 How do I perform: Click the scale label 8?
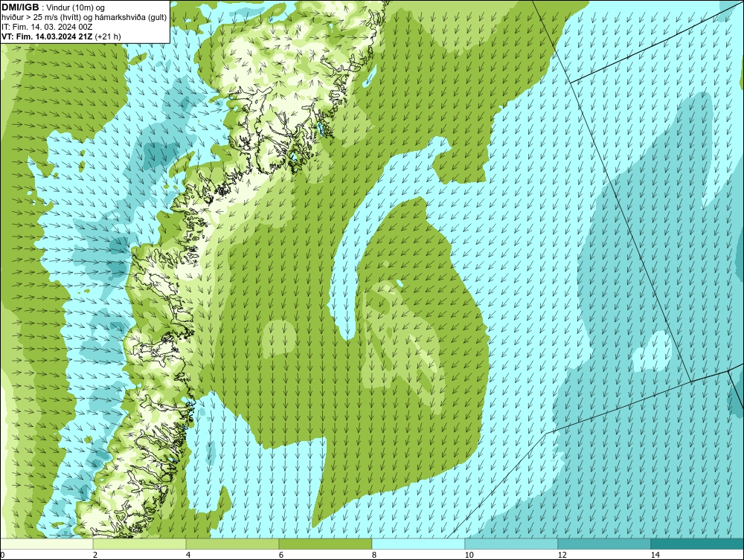point(374,555)
